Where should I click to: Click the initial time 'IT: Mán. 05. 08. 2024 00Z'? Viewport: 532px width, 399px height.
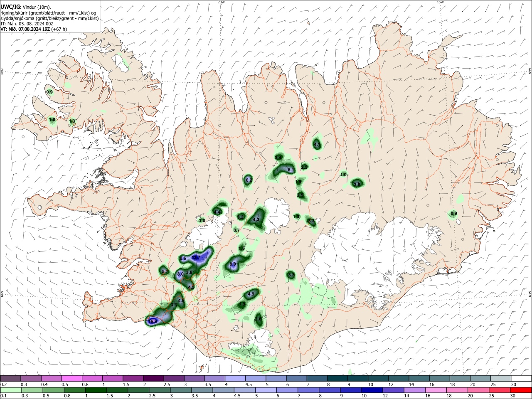coord(27,24)
